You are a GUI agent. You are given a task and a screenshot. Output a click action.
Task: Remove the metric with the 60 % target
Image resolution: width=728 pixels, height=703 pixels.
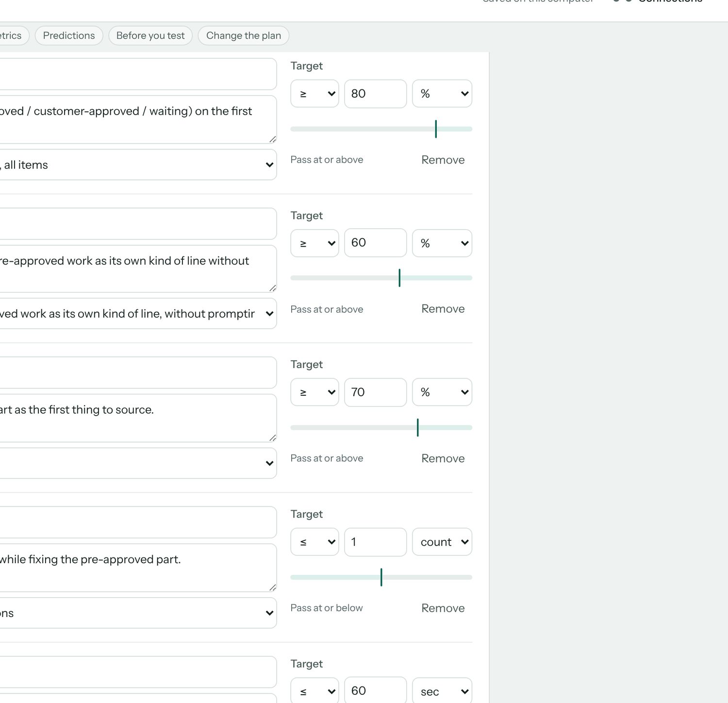[443, 309]
